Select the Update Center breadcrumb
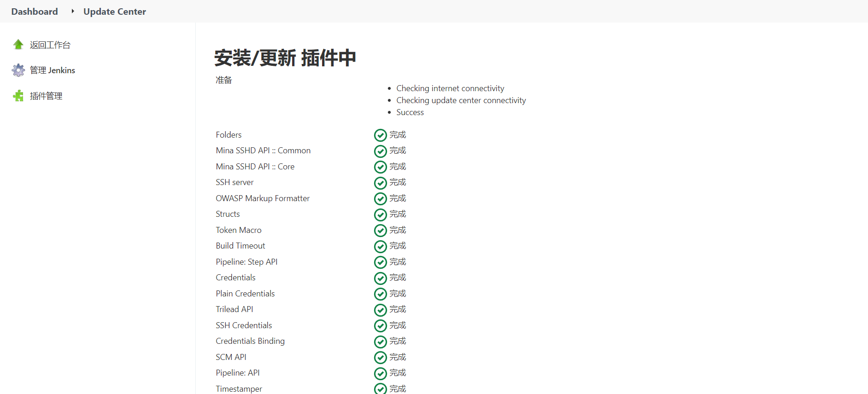 [114, 12]
